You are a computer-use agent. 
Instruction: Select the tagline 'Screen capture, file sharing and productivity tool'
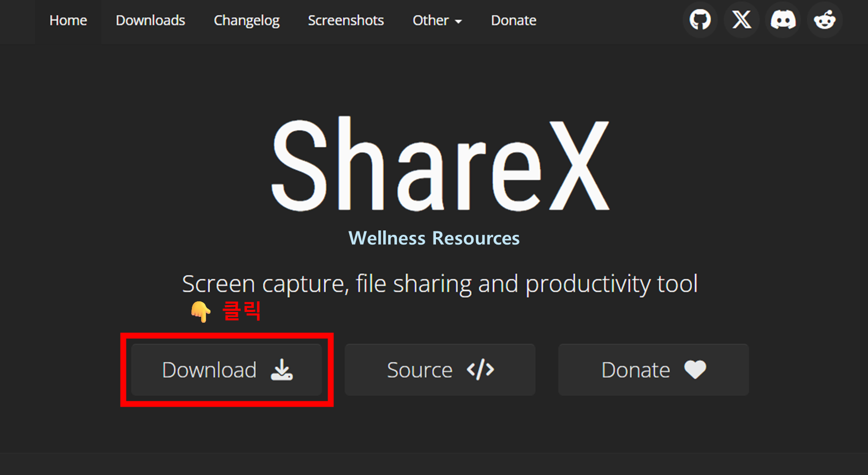pos(440,284)
